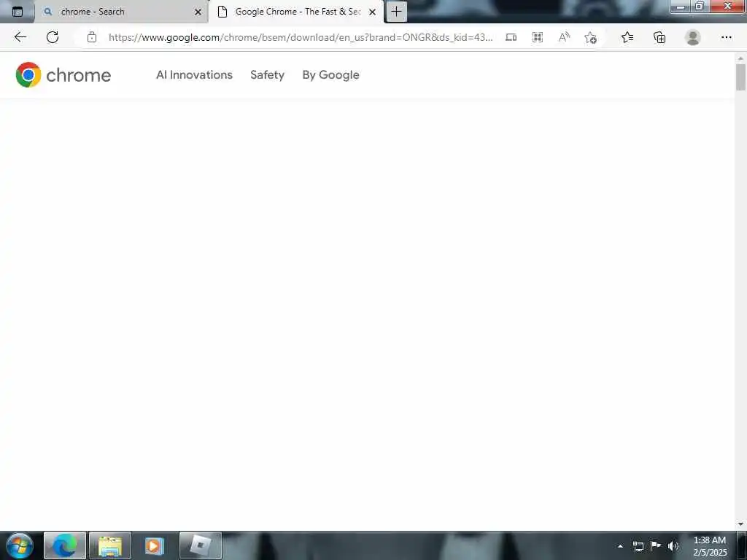Open the AI Innovations menu
Image resolution: width=747 pixels, height=560 pixels.
pos(194,75)
